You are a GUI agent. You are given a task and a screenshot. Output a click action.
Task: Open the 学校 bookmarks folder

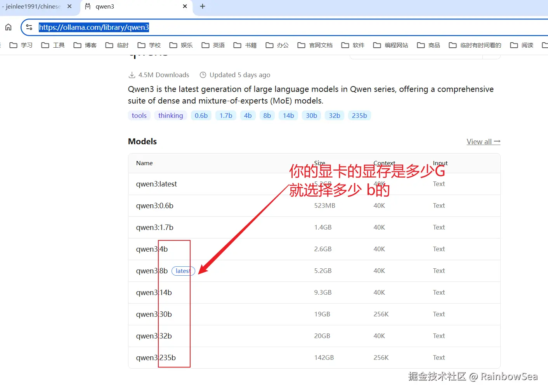tap(149, 45)
